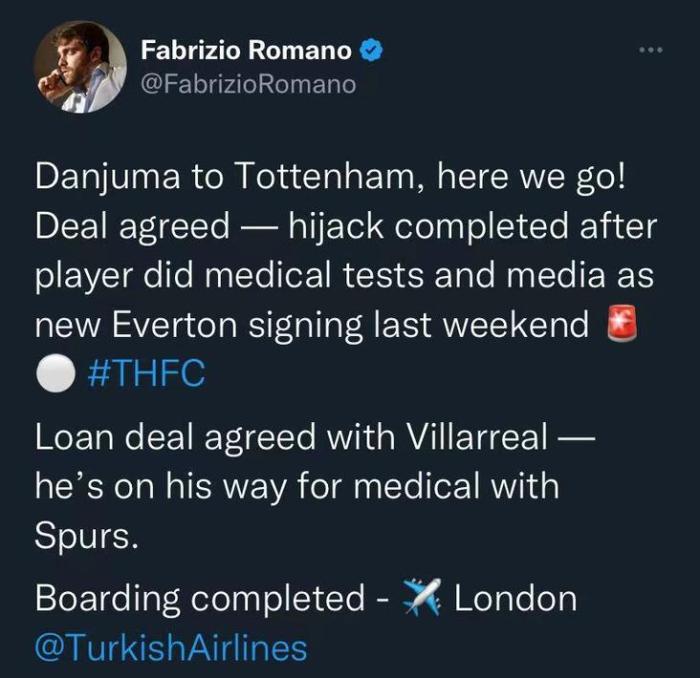Viewport: 700px width, 678px height.
Task: Click the word "Spurs." in the tweet
Action: click(83, 537)
